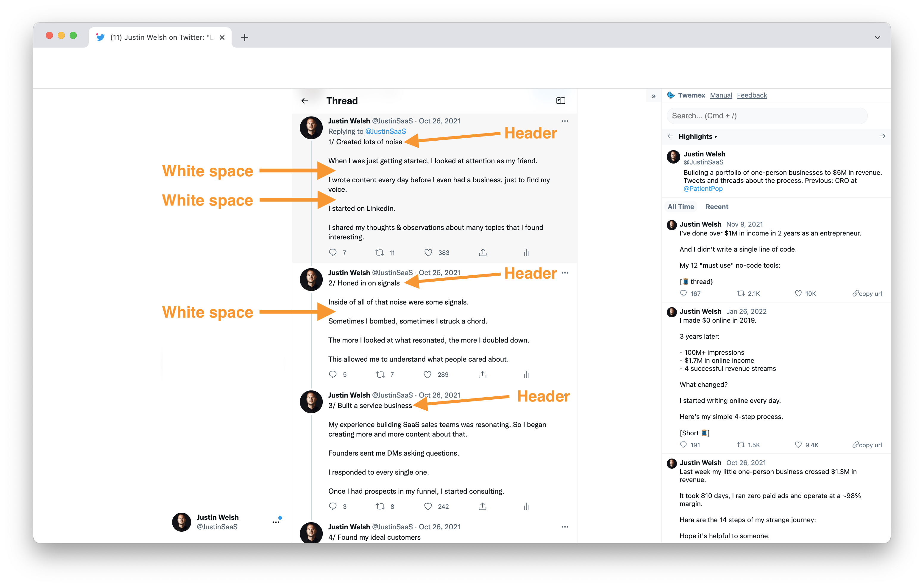Open account menu dots next to @JustinSaaS

tap(276, 522)
